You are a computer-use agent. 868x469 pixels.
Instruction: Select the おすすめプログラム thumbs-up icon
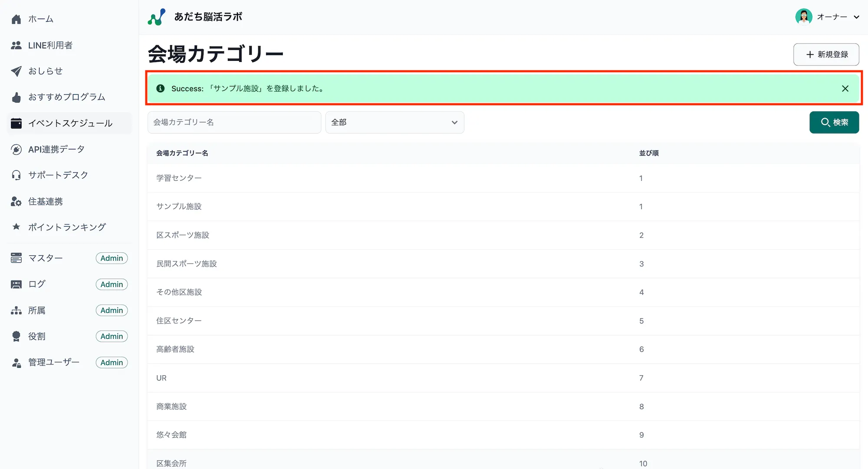(16, 97)
